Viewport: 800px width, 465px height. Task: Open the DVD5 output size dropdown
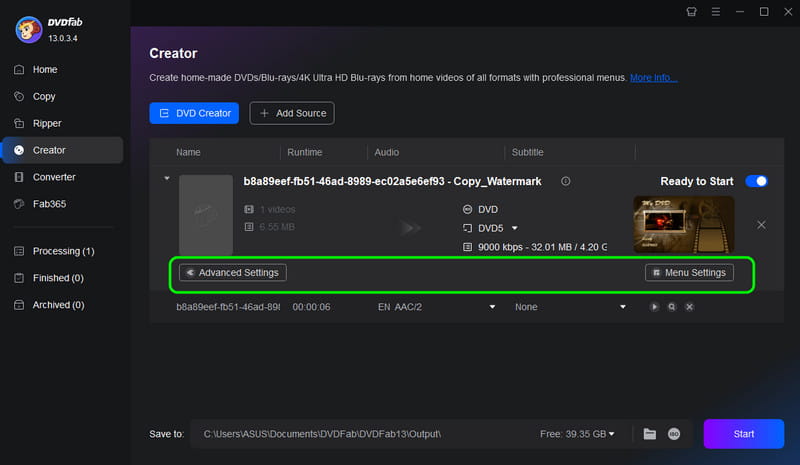515,228
